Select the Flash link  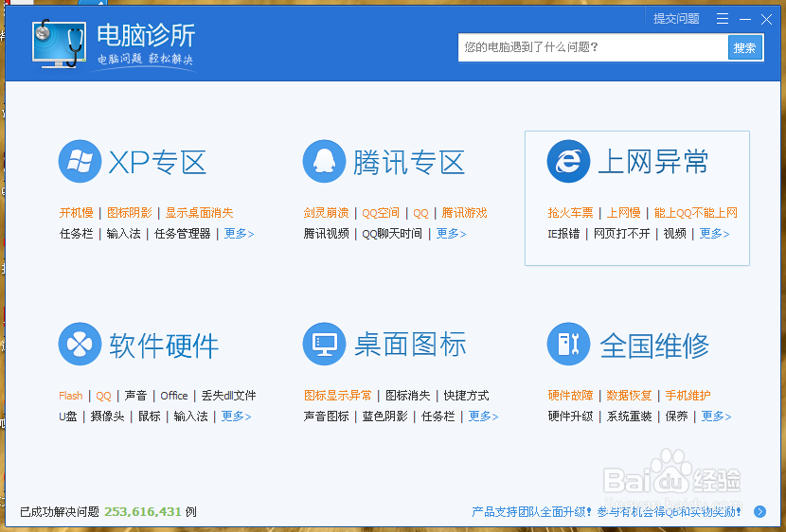pos(71,396)
